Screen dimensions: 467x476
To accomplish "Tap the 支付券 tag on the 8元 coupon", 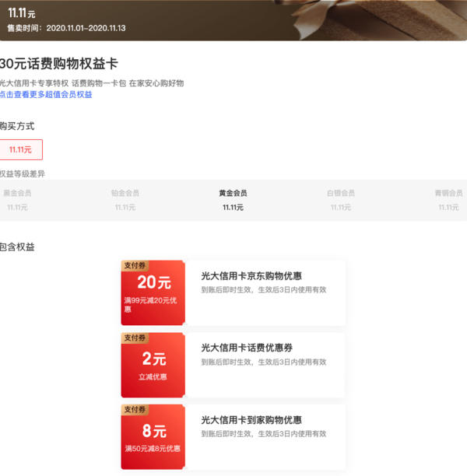I will (135, 410).
